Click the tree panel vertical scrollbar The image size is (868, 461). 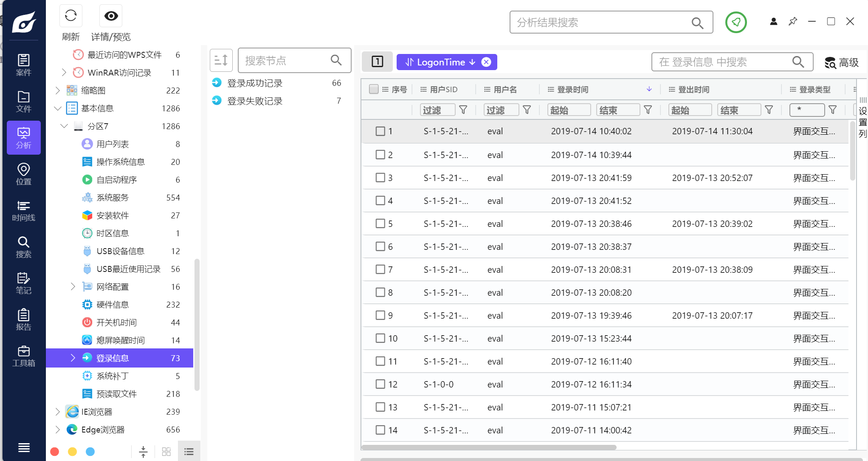pos(197,324)
